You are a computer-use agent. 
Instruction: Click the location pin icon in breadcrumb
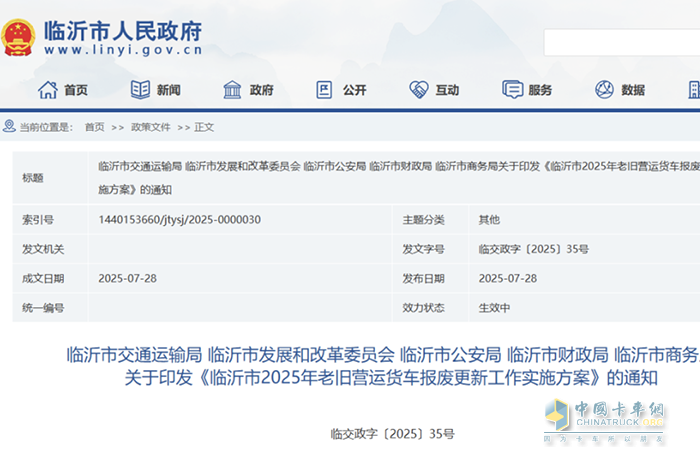pos(9,126)
